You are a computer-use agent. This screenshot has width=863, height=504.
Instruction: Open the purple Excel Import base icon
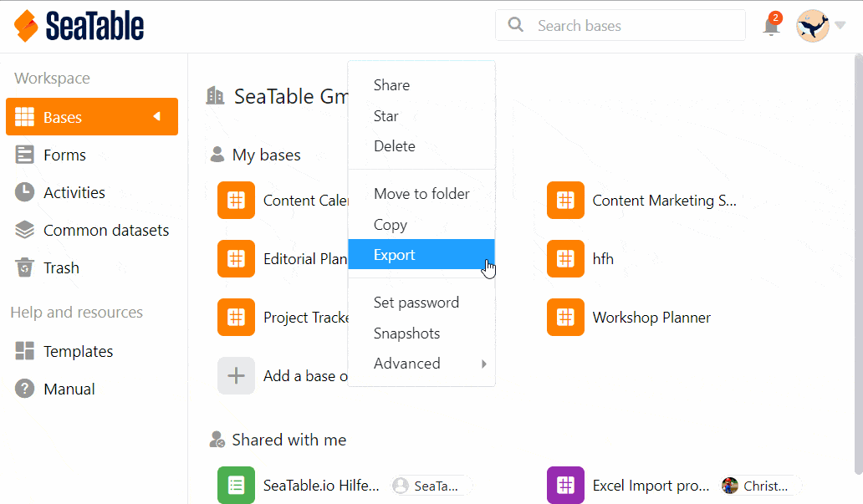point(565,485)
